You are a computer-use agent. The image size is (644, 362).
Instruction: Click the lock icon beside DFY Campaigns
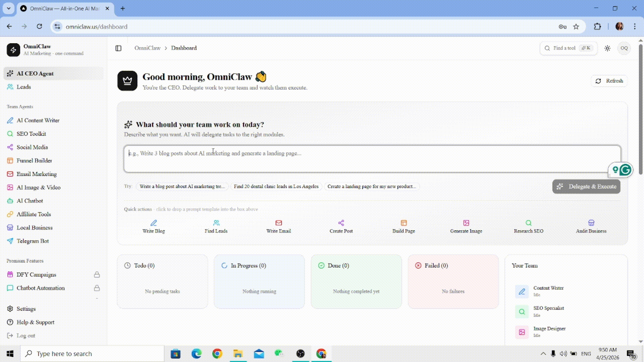click(97, 275)
